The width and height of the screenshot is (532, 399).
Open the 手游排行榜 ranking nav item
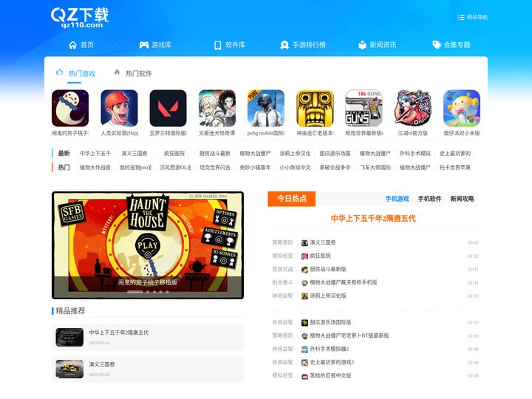303,45
